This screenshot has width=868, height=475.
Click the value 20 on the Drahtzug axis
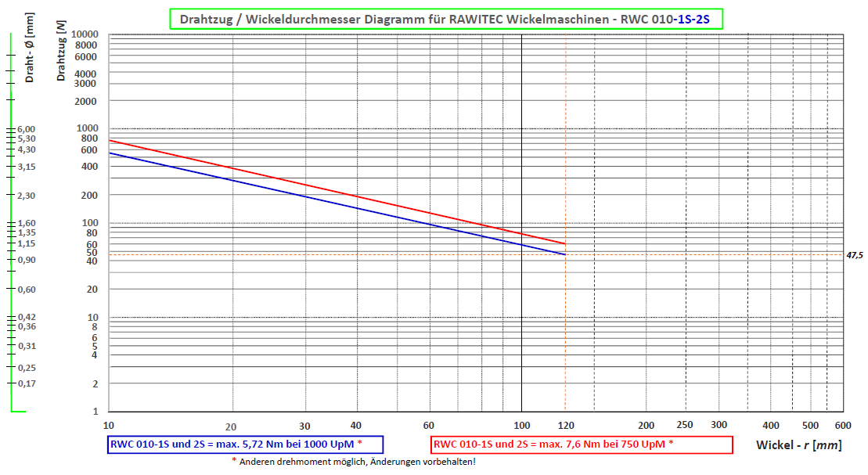tap(92, 289)
